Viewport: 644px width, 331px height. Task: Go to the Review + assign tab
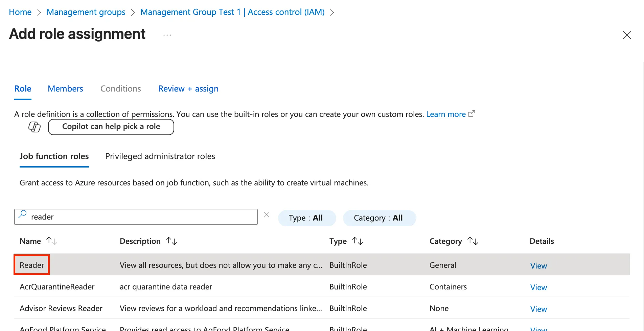(x=188, y=89)
